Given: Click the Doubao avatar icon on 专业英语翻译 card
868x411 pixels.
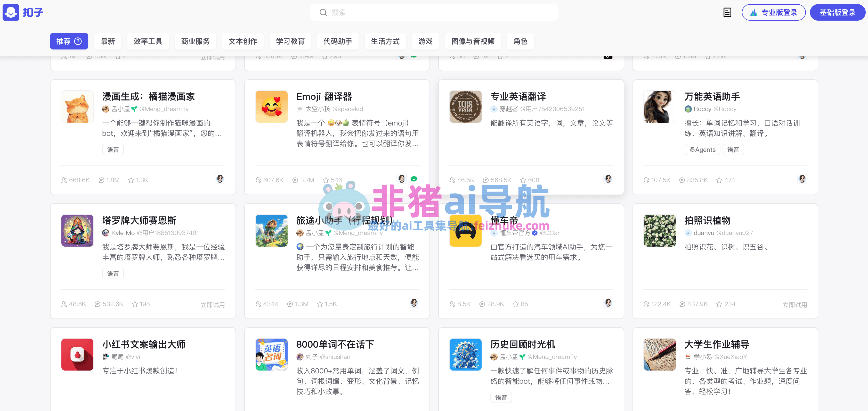Looking at the screenshot, I should tap(608, 179).
